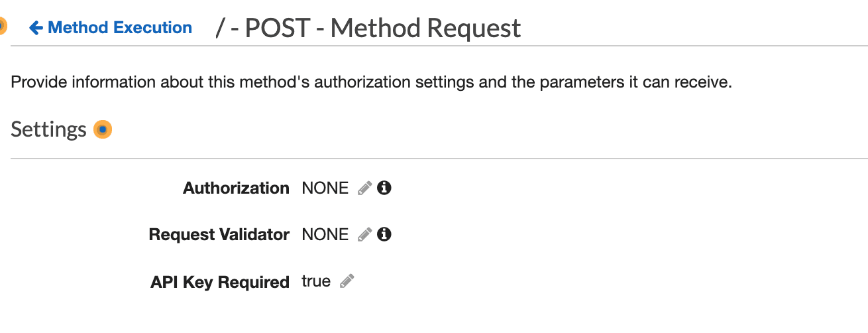The image size is (868, 333).
Task: Click the divider line below Settings heading
Action: [439, 159]
